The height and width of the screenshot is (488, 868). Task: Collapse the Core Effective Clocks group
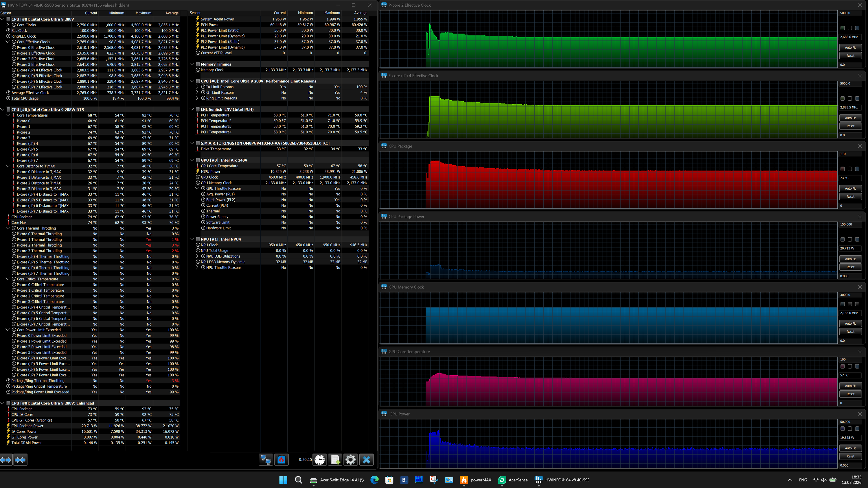tap(8, 42)
